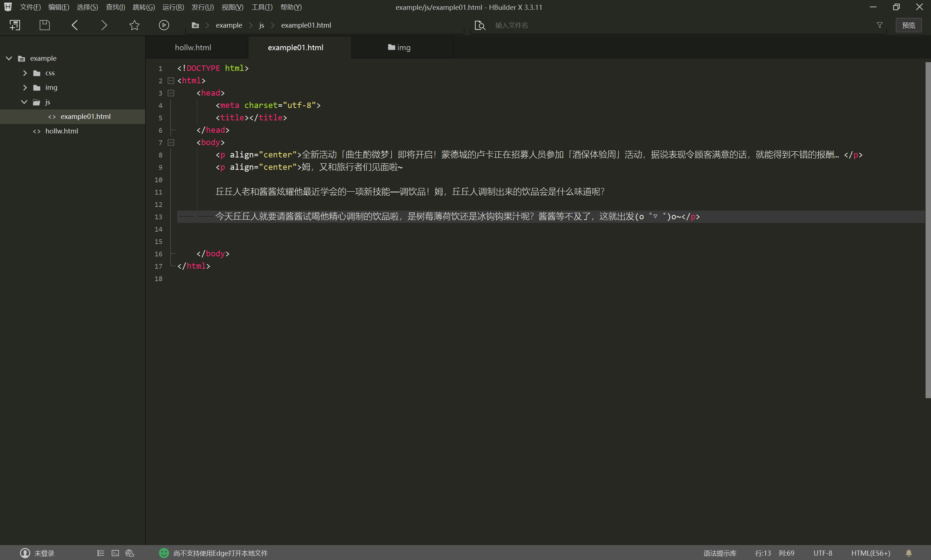Viewport: 931px width, 560px height.
Task: Open the 运行(R) menu
Action: [x=173, y=7]
